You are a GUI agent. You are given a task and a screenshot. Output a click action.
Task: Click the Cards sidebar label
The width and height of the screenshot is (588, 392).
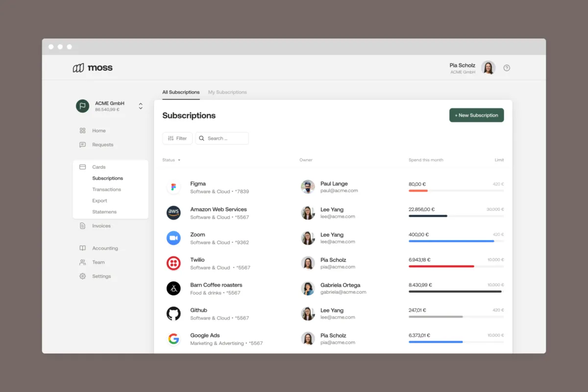99,167
